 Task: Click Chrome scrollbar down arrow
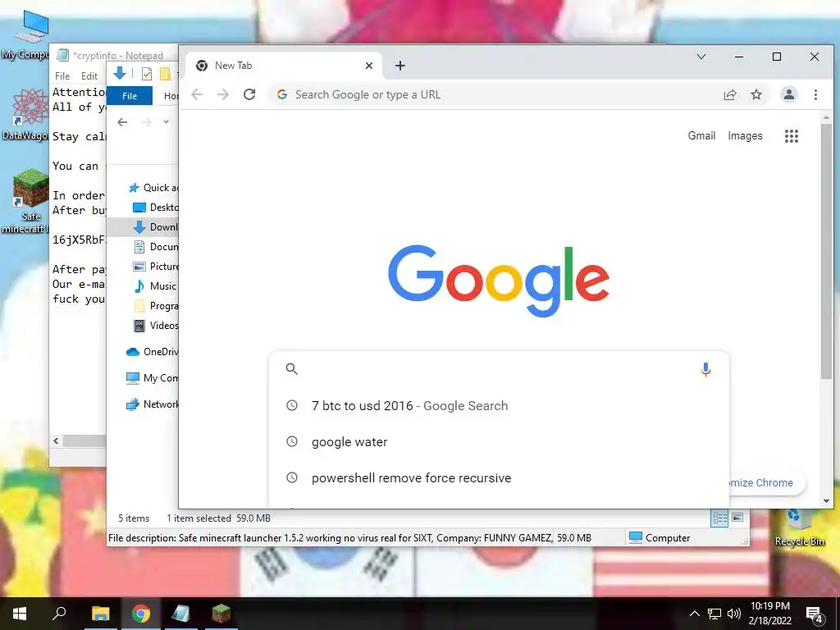826,501
